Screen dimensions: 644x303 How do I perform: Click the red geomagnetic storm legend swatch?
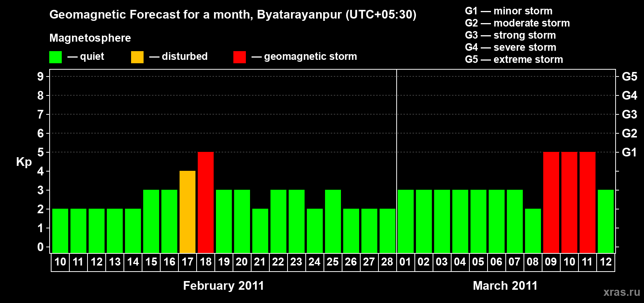point(239,57)
